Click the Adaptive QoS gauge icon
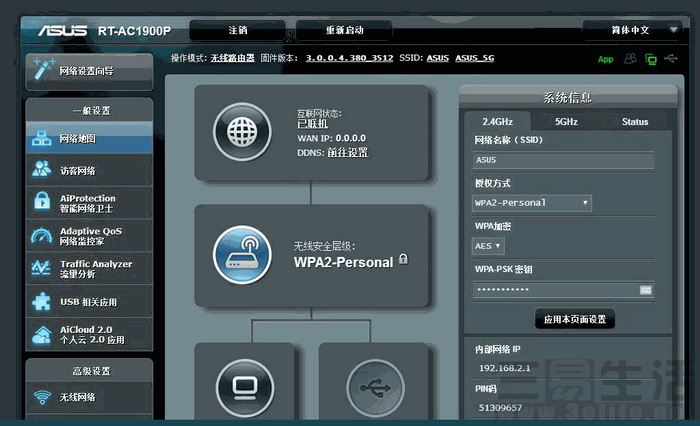The height and width of the screenshot is (426, 700). tap(42, 235)
